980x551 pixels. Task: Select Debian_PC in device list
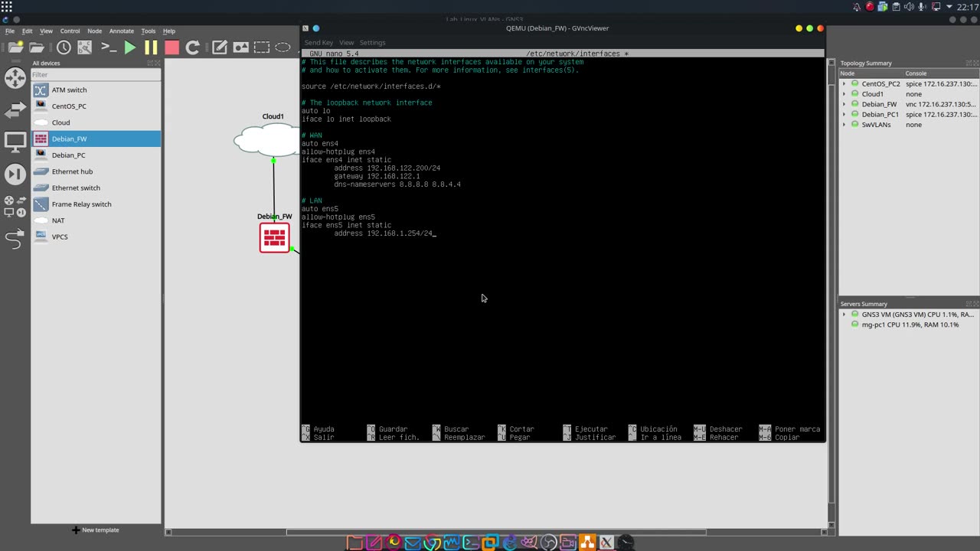point(96,155)
